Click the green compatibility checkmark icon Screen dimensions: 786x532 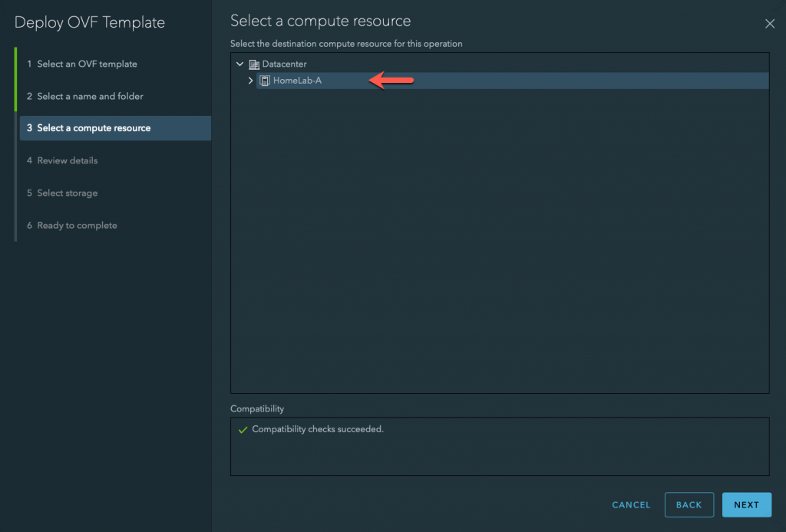[243, 430]
